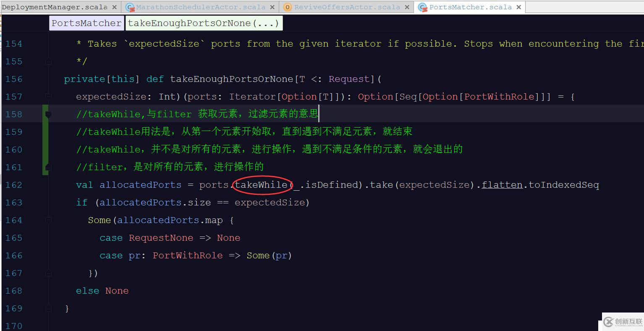The height and width of the screenshot is (331, 644).
Task: Click the MarathonSchedulerActor.scala class file icon
Action: click(130, 7)
